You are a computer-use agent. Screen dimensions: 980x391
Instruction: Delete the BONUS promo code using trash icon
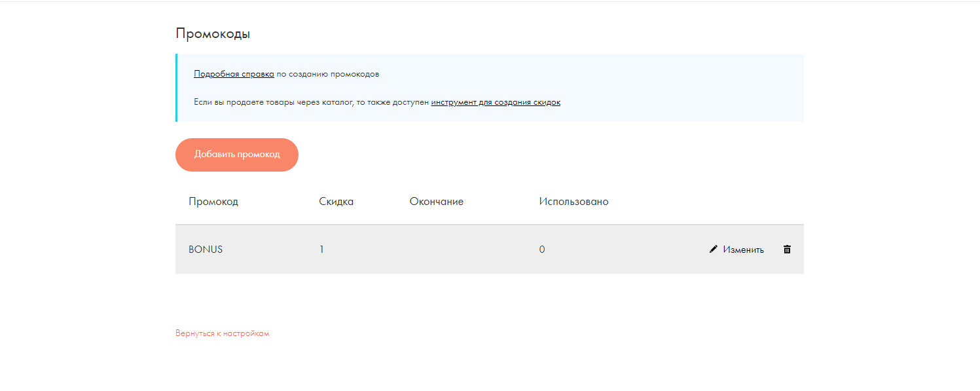[x=787, y=249]
